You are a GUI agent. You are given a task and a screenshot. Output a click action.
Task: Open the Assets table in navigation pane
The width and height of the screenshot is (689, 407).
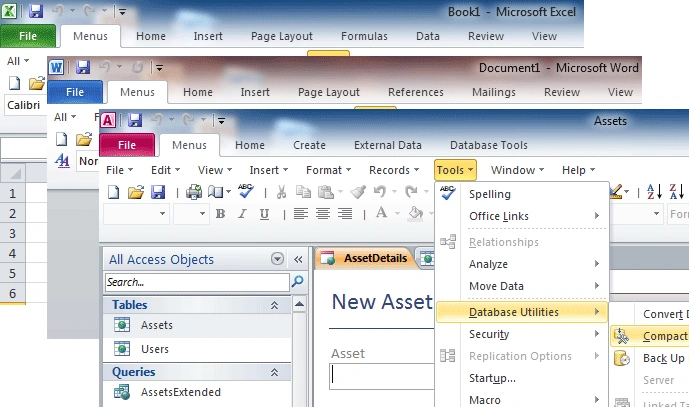click(x=156, y=325)
